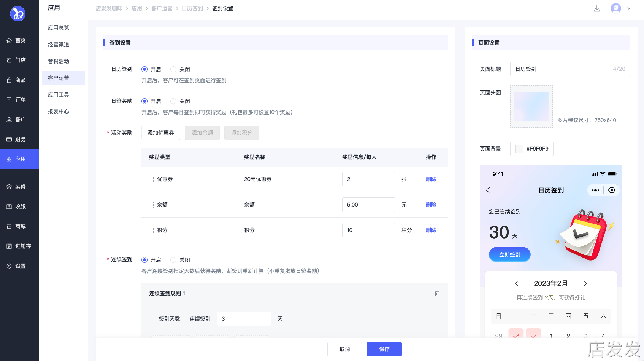644x361 pixels.
Task: Delete 连续签到规则 1 with the trash icon
Action: pos(437,293)
